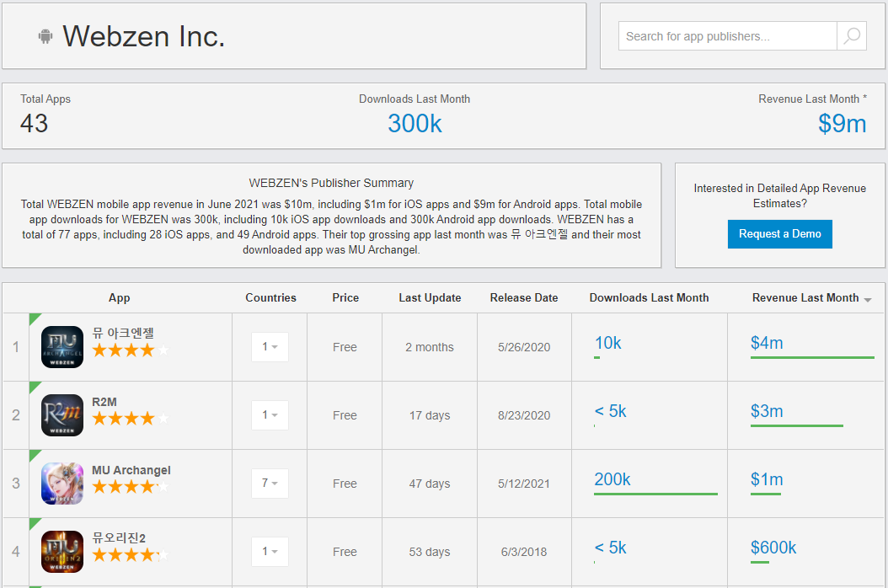Select the 5/12/2021 release date cell
The width and height of the screenshot is (888, 588).
coord(524,484)
